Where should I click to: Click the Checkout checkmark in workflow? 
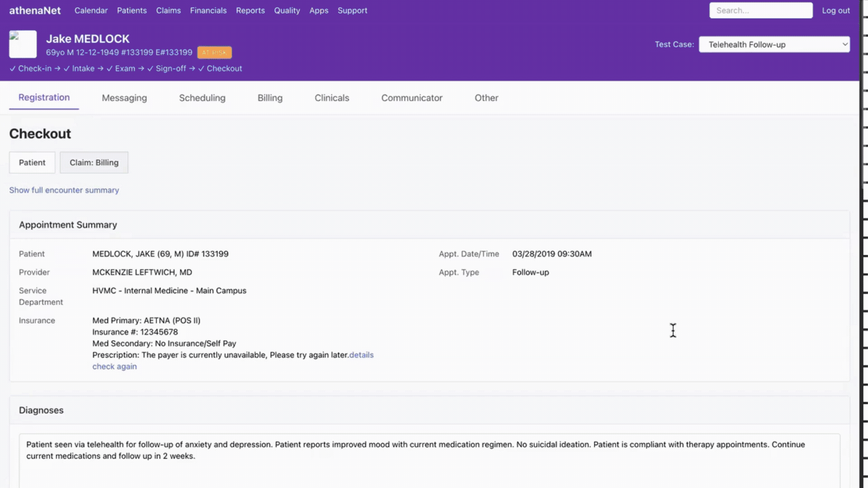202,68
